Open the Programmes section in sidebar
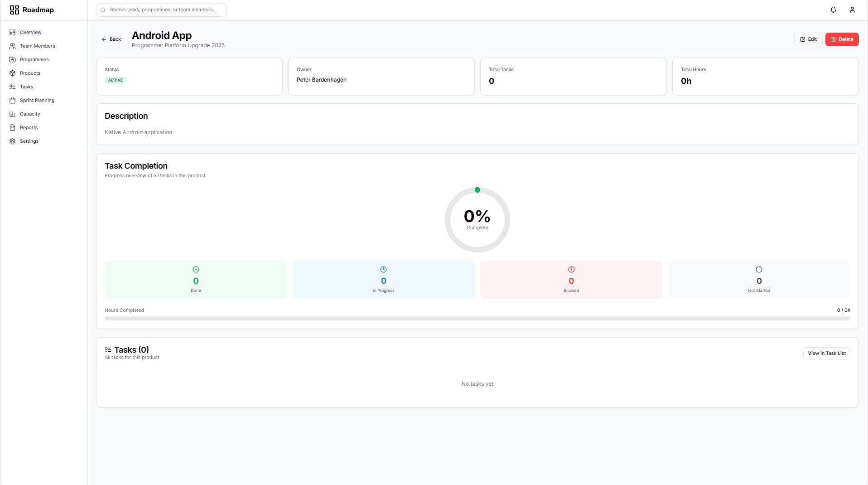868x485 pixels. pyautogui.click(x=12, y=59)
